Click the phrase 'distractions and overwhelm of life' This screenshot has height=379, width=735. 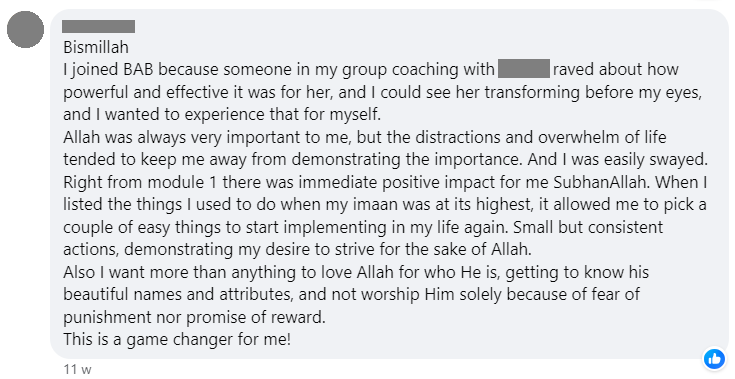(x=533, y=137)
